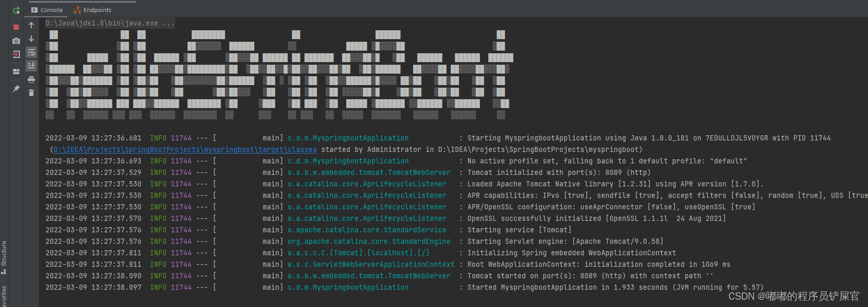Click timestamp 13:27:37.529
868x307 pixels.
pos(116,172)
